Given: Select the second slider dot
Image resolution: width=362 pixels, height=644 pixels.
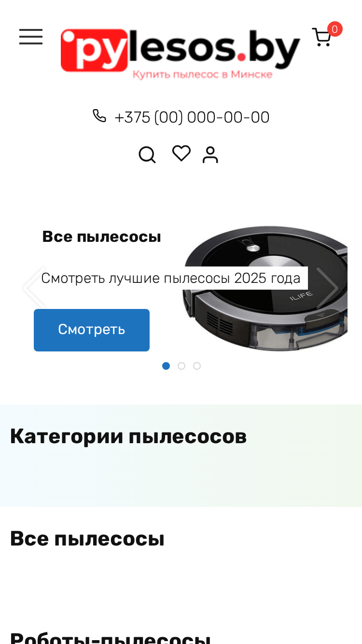Looking at the screenshot, I should pyautogui.click(x=181, y=366).
